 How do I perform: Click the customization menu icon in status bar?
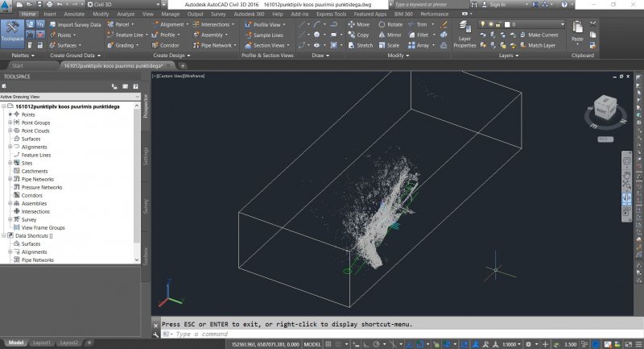pos(638,344)
